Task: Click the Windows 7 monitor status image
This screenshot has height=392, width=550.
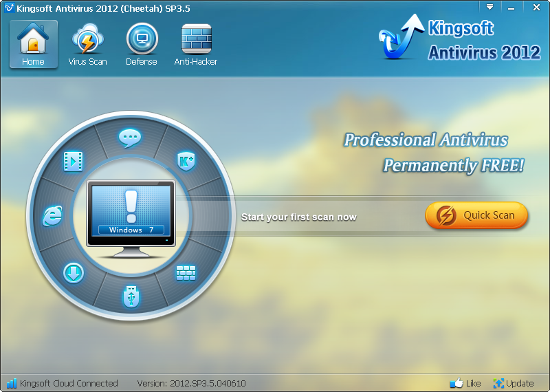Action: [x=131, y=219]
